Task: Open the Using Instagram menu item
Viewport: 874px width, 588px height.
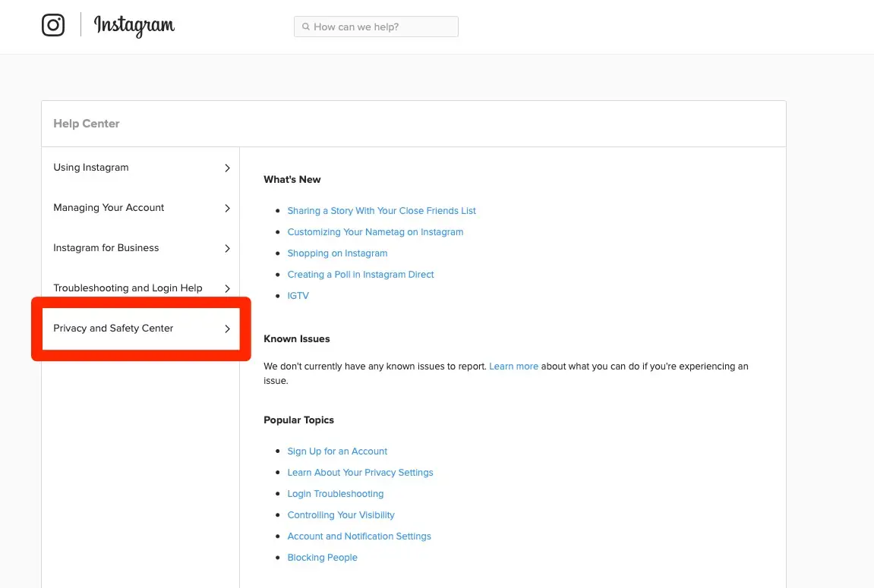Action: pos(140,168)
